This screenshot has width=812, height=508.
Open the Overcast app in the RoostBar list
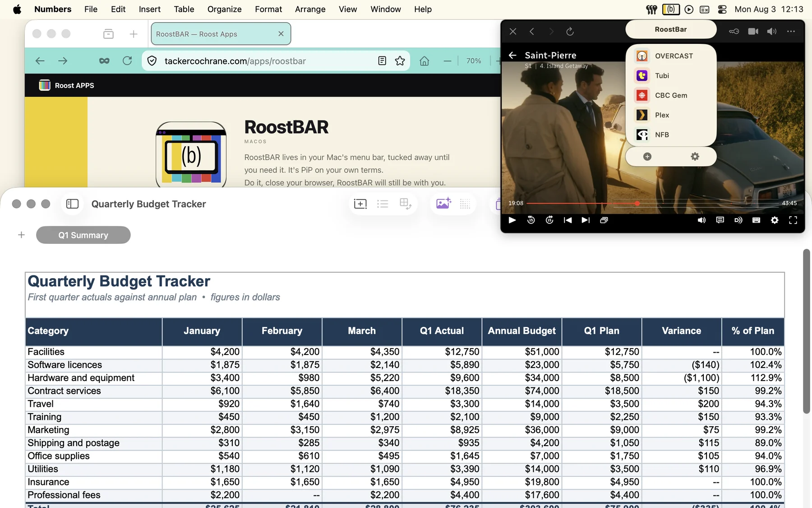tap(671, 56)
